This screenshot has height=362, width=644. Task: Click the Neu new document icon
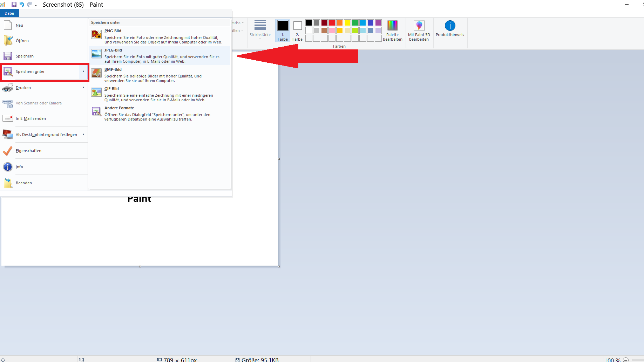[x=8, y=25]
